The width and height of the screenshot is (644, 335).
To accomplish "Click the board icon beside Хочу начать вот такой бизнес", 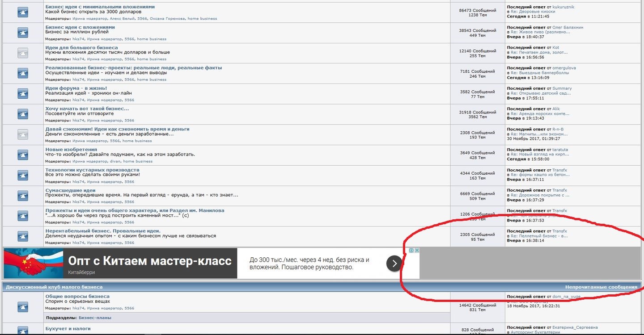I will point(23,114).
